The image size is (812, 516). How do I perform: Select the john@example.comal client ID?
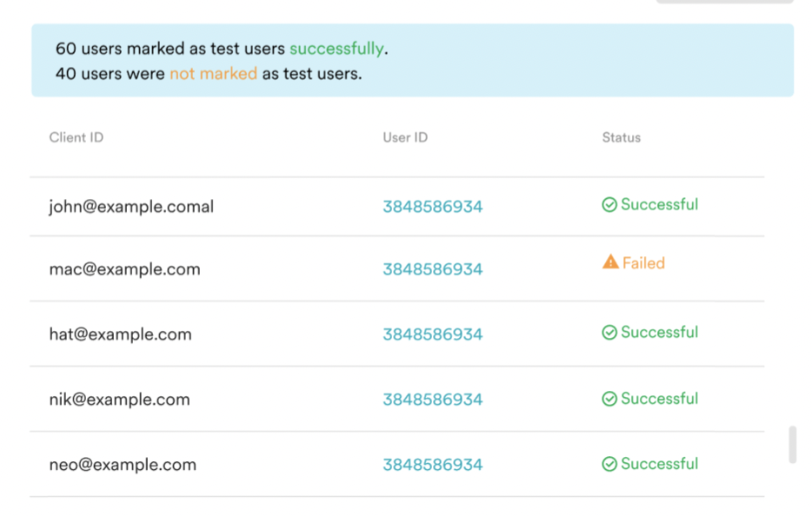click(x=131, y=207)
